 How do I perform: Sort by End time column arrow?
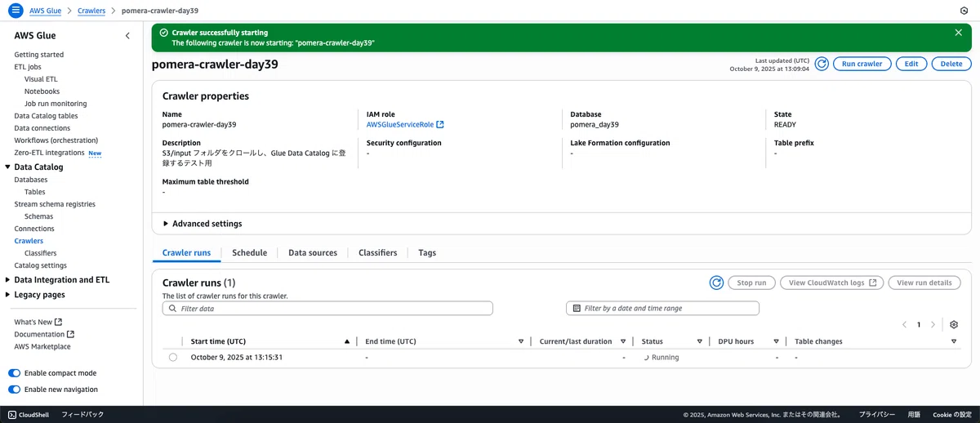(x=521, y=341)
